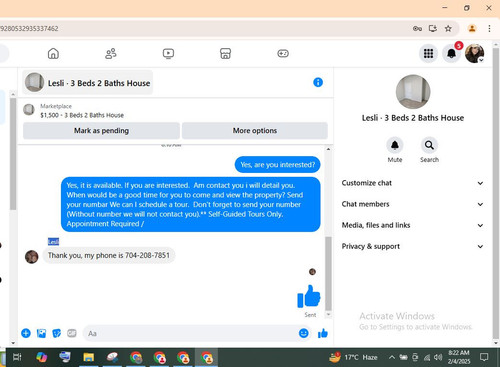Click large listing thumbnail in info panel
500x367 pixels.
413,92
